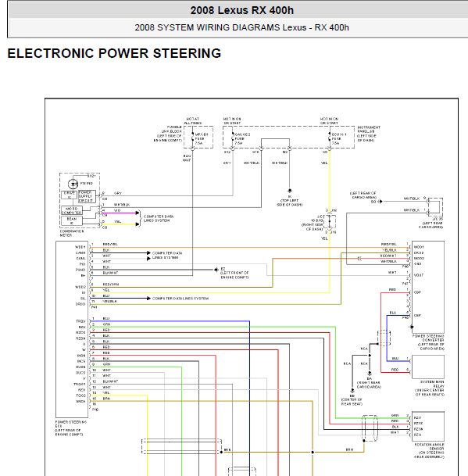This screenshot has height=476, width=468.
Task: Click the arrowhead ending the VIO wire
Action: click(x=138, y=213)
